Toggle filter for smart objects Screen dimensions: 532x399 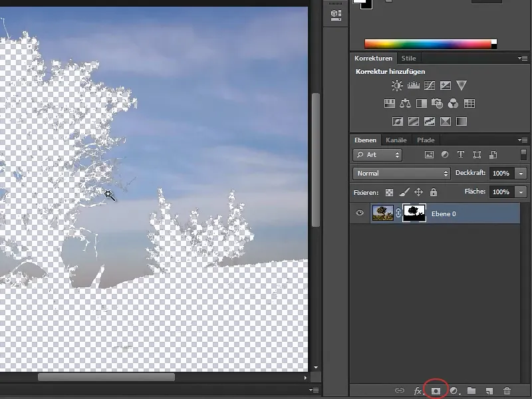pyautogui.click(x=493, y=155)
